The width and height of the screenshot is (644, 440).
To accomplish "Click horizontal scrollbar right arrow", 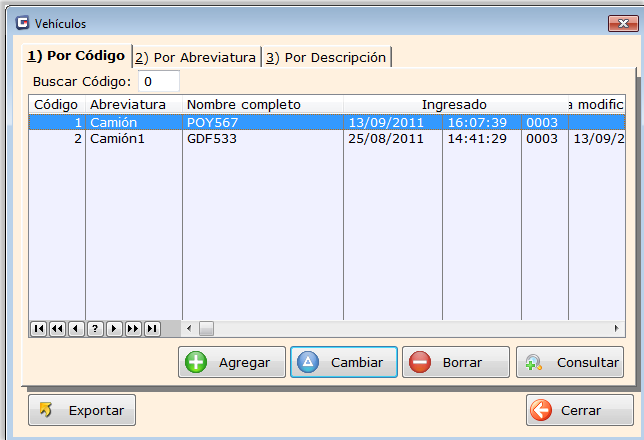I will coord(617,328).
